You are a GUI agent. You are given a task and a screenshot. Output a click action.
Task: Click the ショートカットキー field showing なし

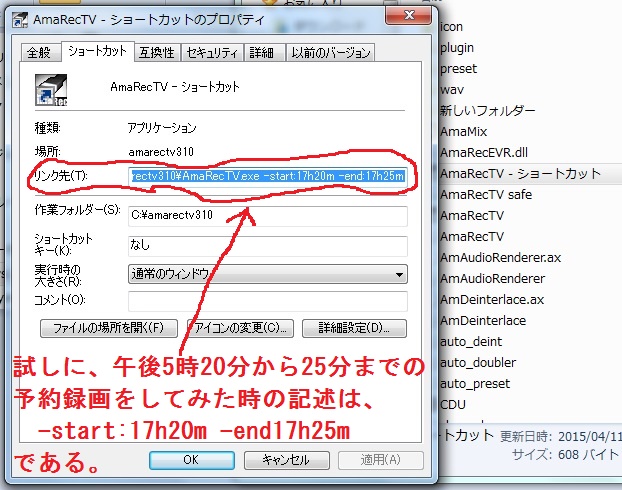[268, 245]
